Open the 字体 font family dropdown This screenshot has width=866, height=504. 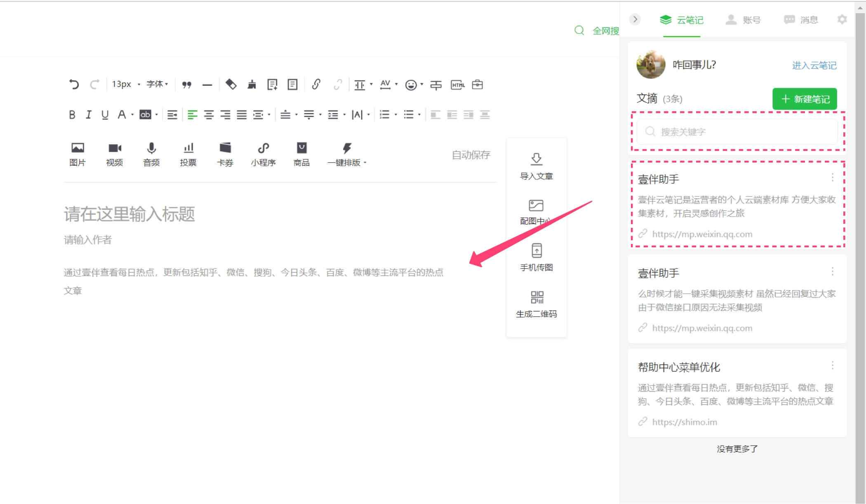[157, 84]
